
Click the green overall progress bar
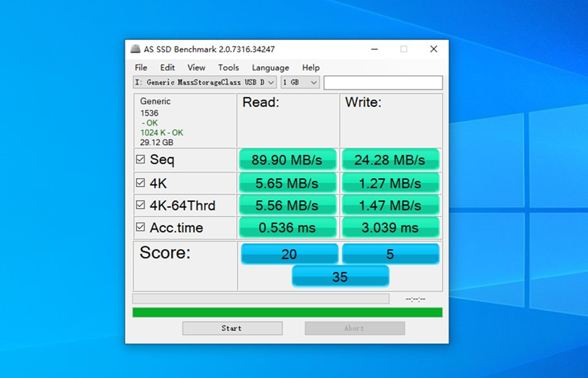coord(287,313)
